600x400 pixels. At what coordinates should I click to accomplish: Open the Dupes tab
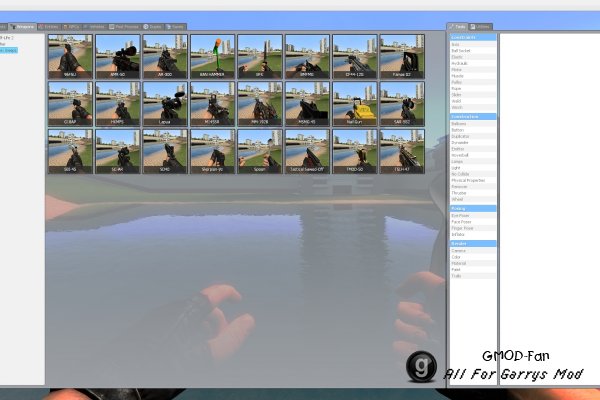point(152,27)
